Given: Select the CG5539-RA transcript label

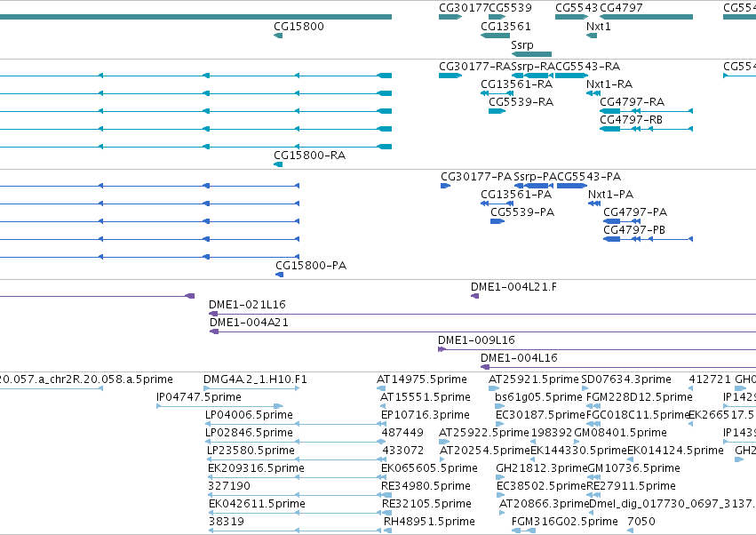Looking at the screenshot, I should pyautogui.click(x=521, y=102).
